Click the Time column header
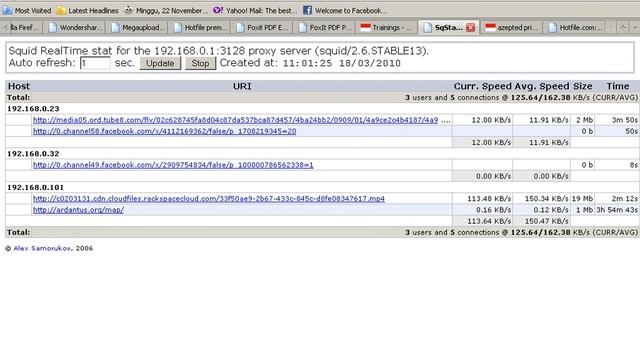640x360 pixels. (x=618, y=86)
